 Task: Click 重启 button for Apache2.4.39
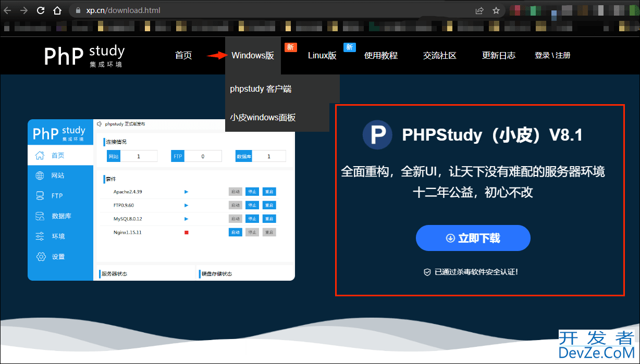tap(269, 192)
